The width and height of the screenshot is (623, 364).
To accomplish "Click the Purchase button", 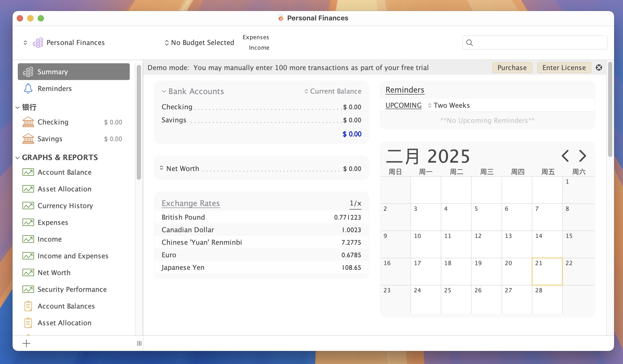I will (x=512, y=68).
